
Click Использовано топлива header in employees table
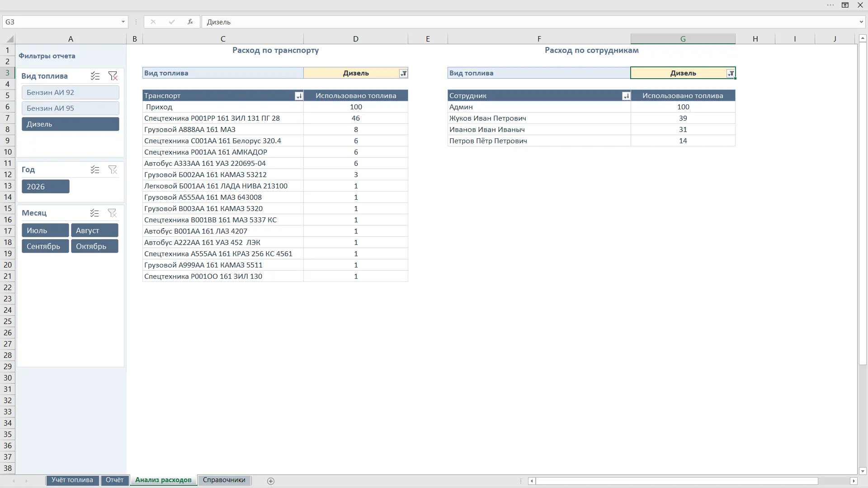click(x=683, y=95)
